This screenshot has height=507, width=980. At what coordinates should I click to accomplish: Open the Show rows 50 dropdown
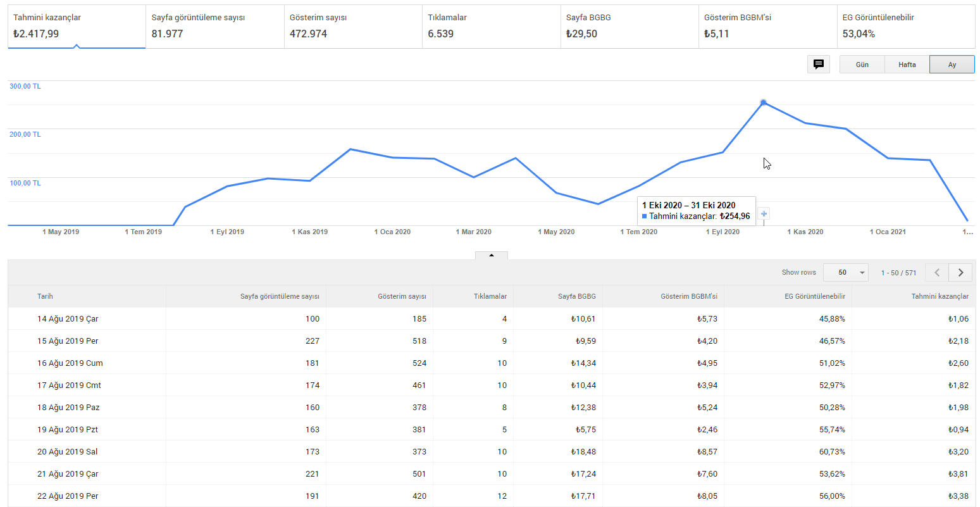coord(846,273)
